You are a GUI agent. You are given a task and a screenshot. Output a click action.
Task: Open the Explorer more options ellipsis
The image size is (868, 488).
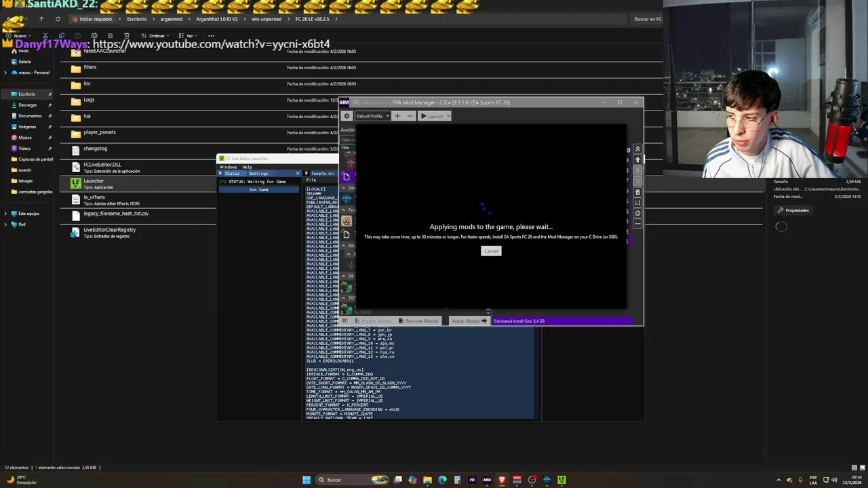point(211,36)
